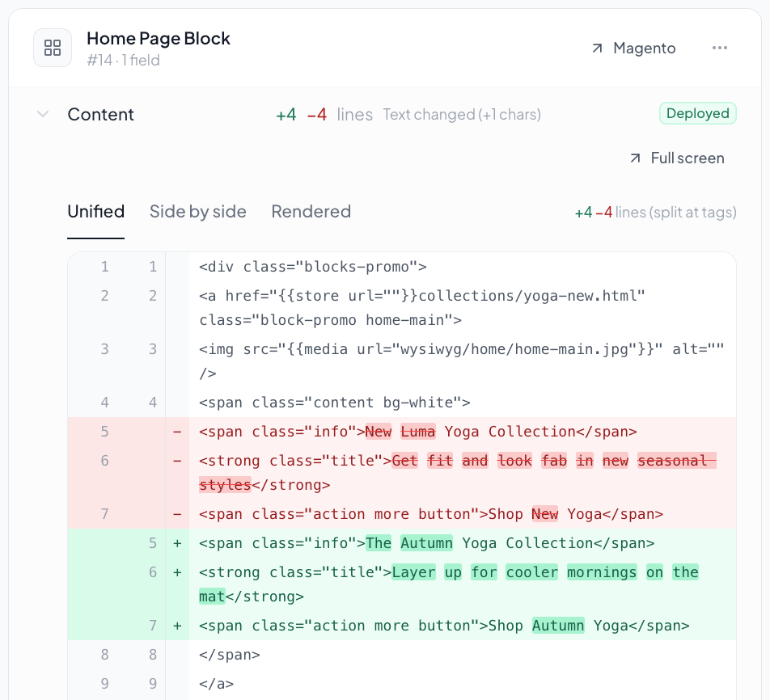Click added line 'Shop Autumn Yoga'
Screen dimensions: 770x700
pos(402,626)
